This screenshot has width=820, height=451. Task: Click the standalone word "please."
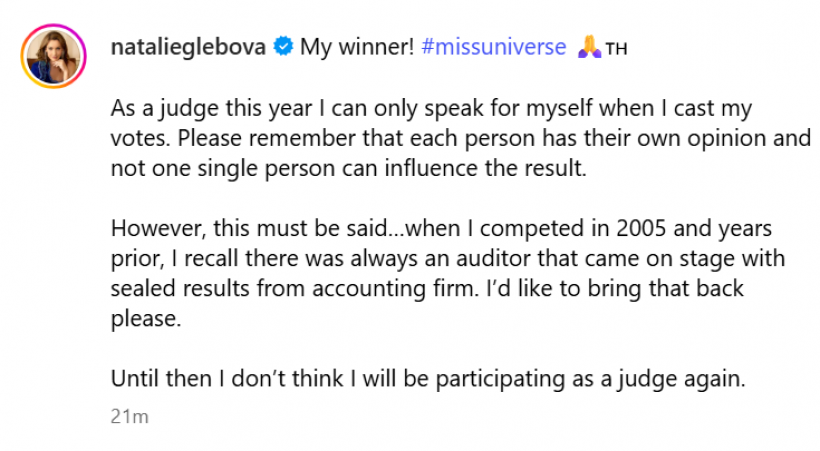point(146,319)
